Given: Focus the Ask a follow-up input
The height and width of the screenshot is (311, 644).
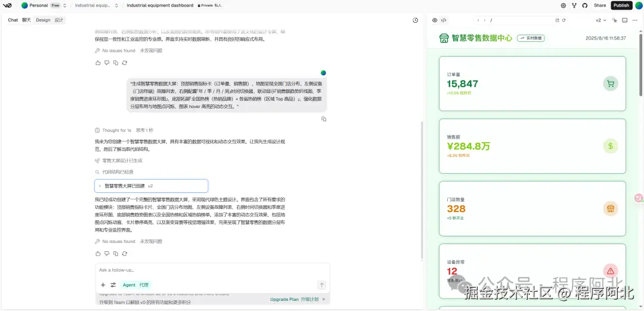Looking at the screenshot, I should pos(212,270).
